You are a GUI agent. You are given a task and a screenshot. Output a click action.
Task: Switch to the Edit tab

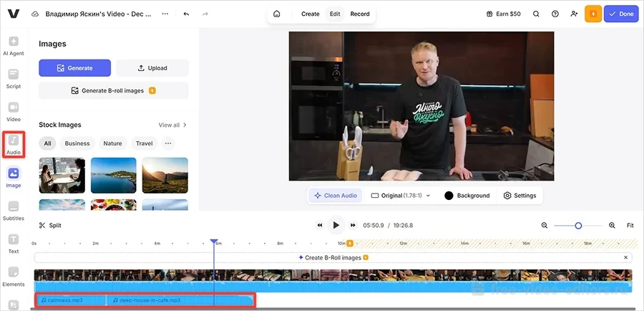(x=335, y=14)
